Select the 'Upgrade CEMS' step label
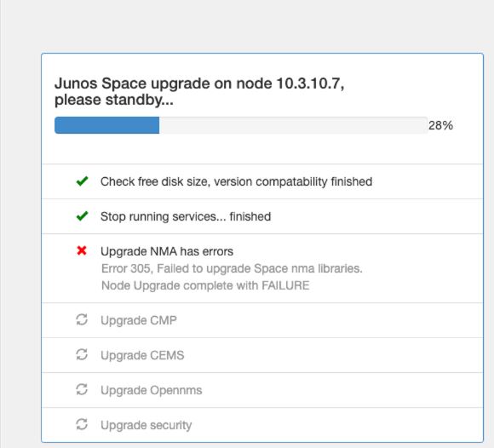The image size is (494, 448). [142, 355]
